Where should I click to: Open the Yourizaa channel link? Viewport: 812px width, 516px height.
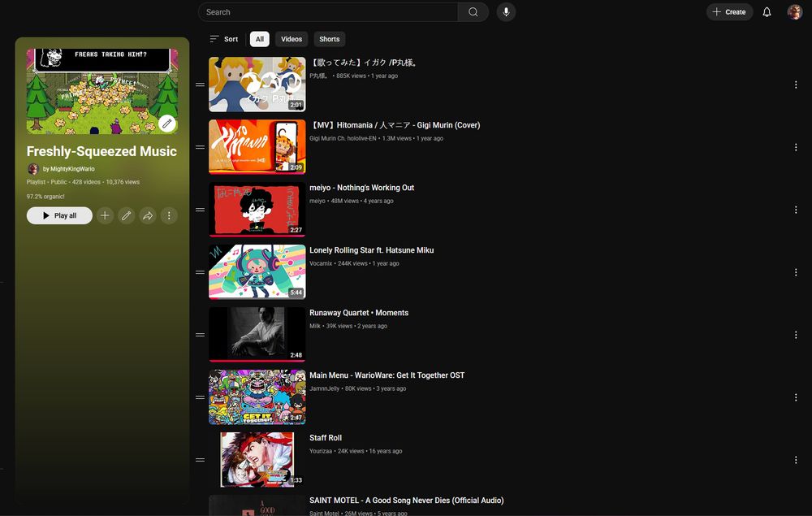point(321,451)
